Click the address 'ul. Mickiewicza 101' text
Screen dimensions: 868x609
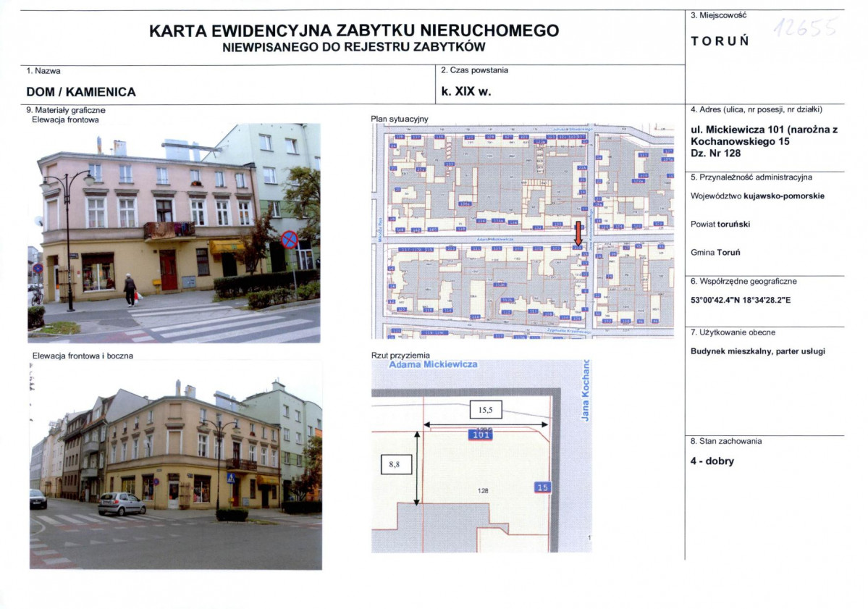736,130
